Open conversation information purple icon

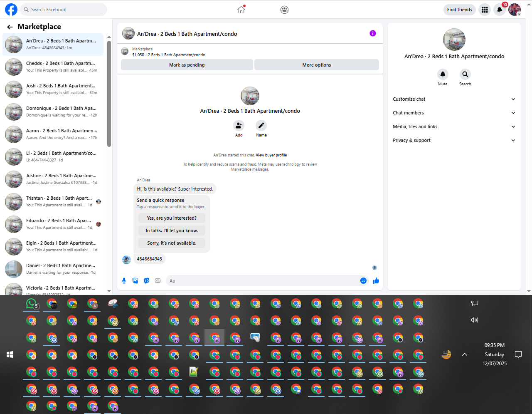point(373,33)
